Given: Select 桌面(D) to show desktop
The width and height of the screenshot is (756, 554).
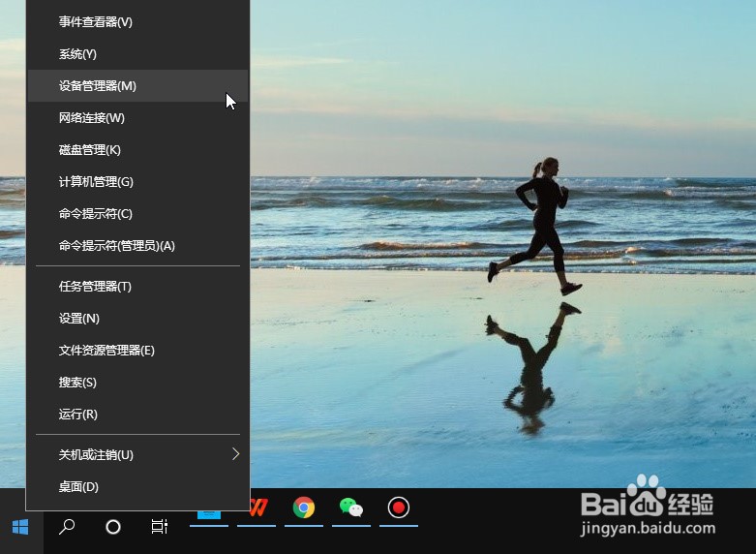Looking at the screenshot, I should click(x=137, y=486).
